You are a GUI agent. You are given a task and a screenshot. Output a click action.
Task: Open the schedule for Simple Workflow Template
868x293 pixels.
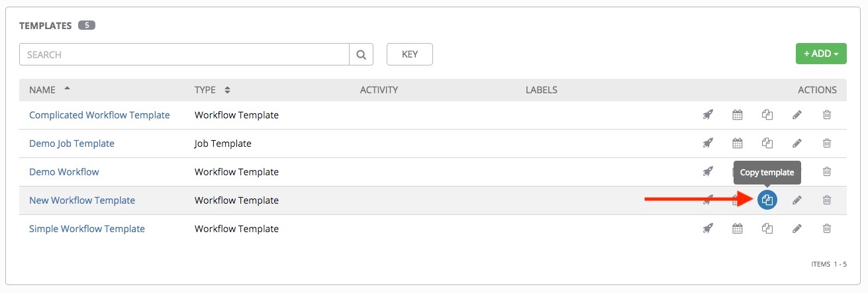point(738,229)
